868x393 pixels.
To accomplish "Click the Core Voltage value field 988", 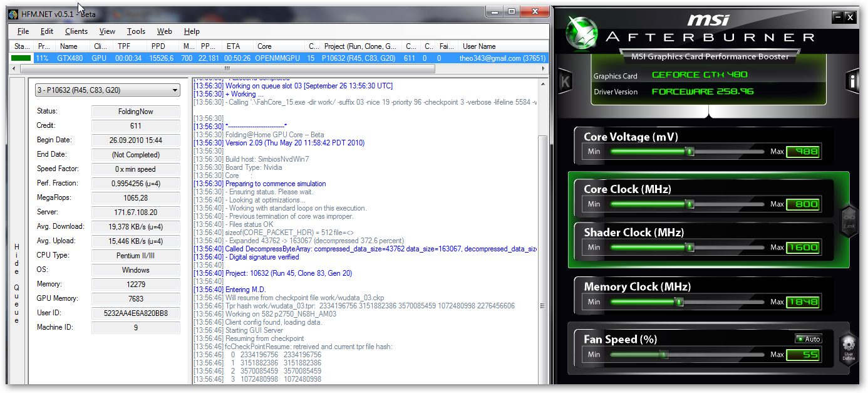I will point(803,151).
